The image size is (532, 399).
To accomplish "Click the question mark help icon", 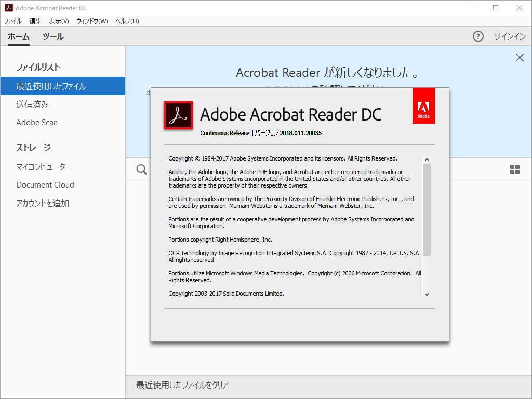I will 477,37.
